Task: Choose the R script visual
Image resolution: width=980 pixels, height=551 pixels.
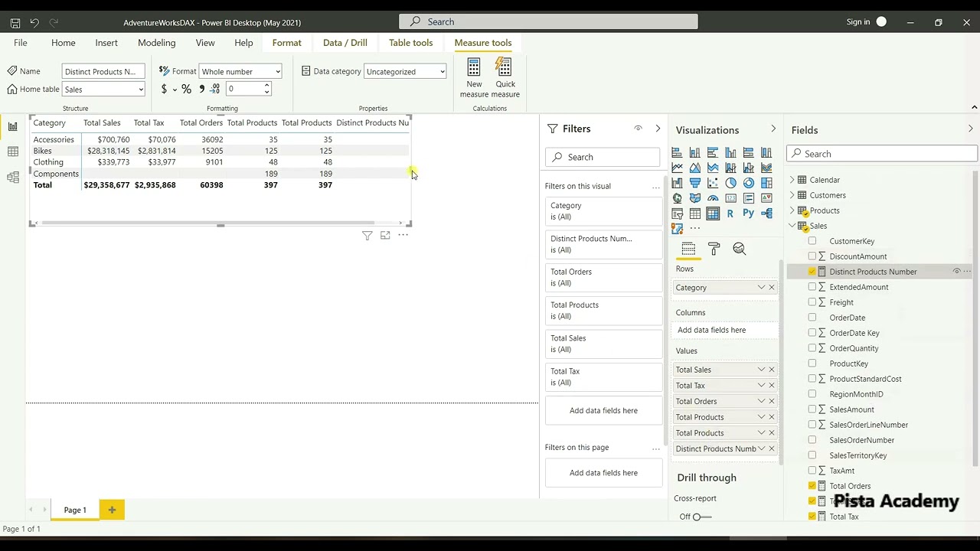Action: click(x=730, y=214)
